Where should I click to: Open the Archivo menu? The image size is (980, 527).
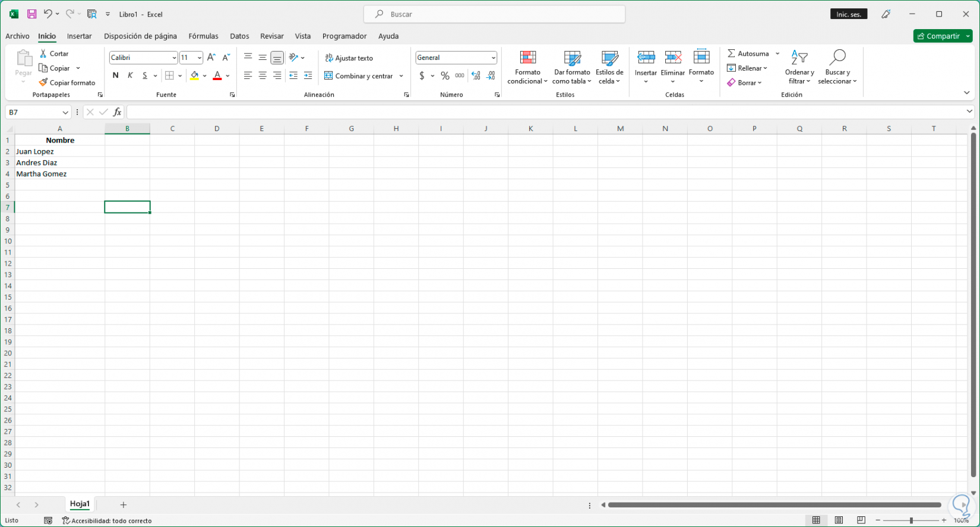(17, 36)
